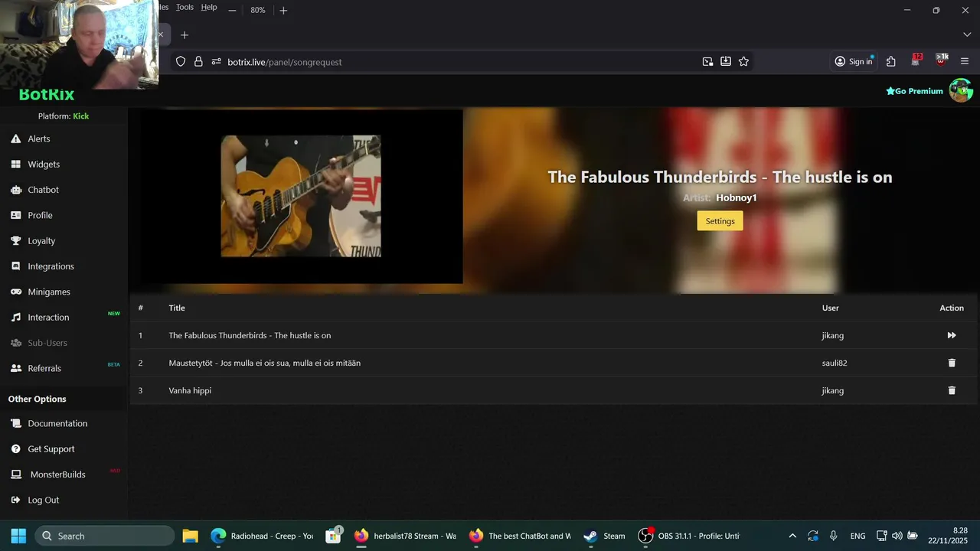Skip the Fabulous Thunderbirds song
Viewport: 980px width, 551px height.
[x=952, y=335]
